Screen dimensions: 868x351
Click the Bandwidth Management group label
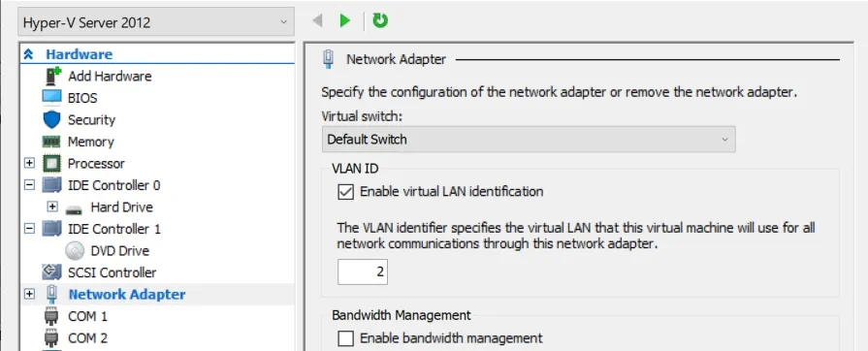click(x=402, y=315)
